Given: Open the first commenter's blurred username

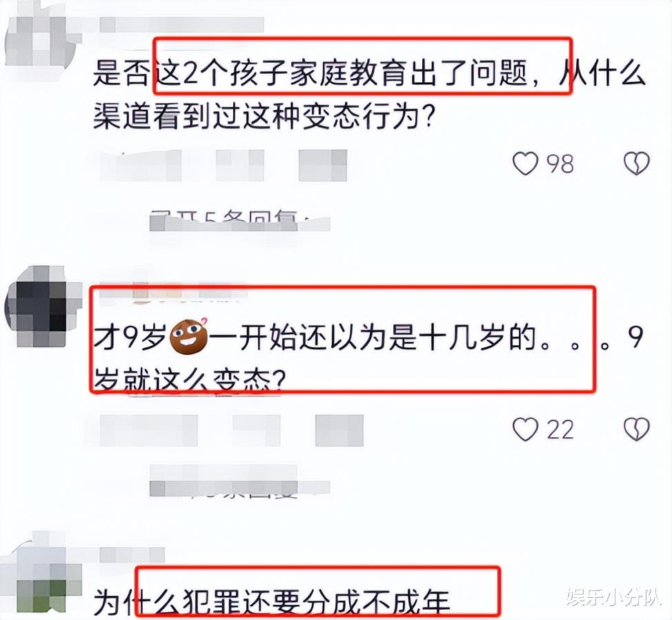Looking at the screenshot, I should pos(181,25).
